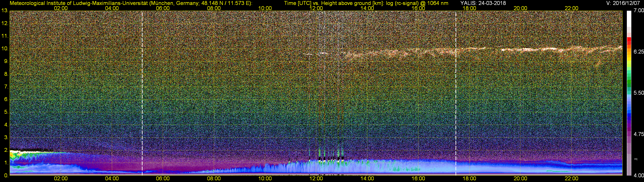The image size is (644, 182).
Task: Click the 16:00 label on the top time axis
Action: click(x=418, y=8)
